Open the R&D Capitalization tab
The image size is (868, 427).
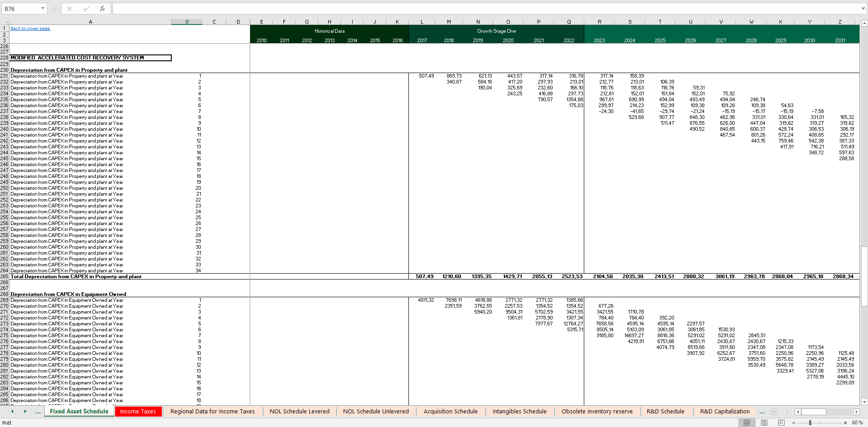tap(725, 412)
